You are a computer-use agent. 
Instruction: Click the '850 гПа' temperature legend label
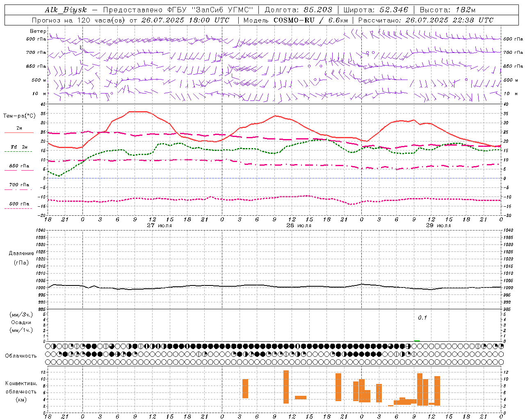(19, 166)
